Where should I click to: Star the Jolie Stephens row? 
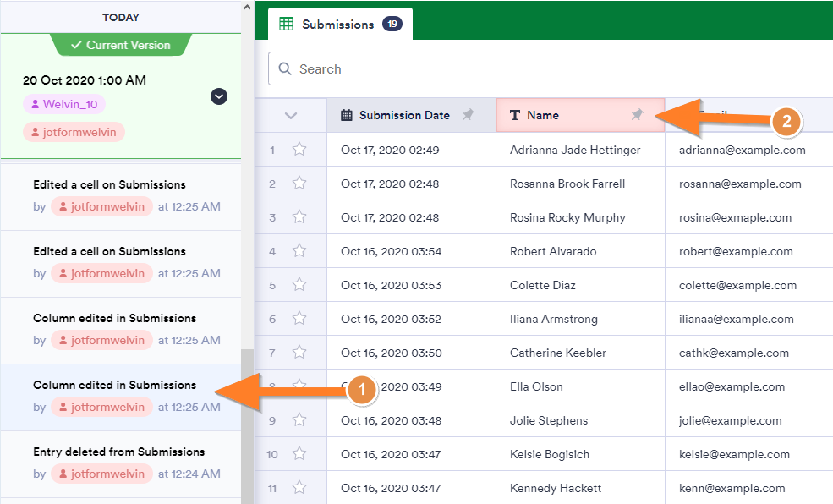pos(299,420)
